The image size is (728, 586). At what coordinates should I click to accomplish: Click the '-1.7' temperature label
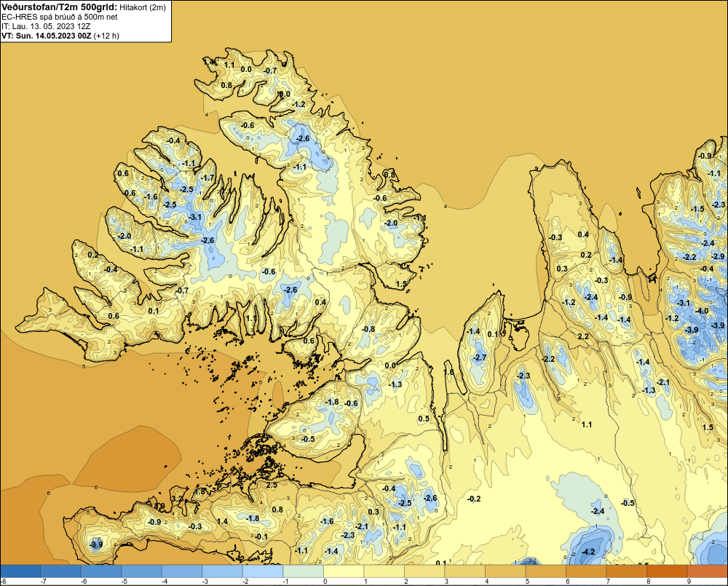(207, 178)
